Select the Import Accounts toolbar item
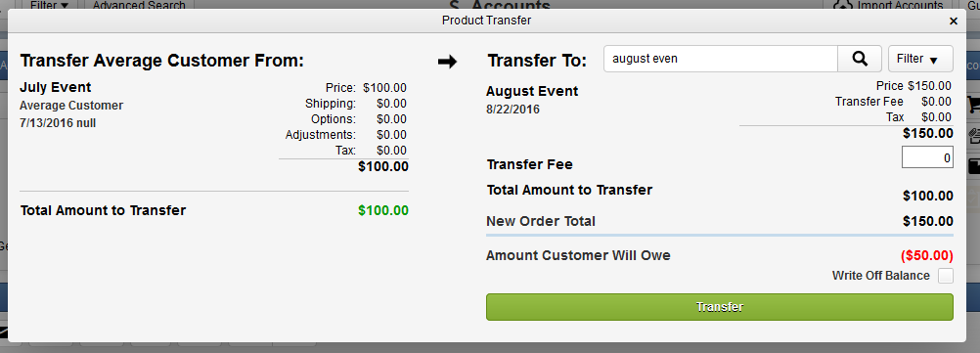Viewport: 980px width, 353px height. (889, 5)
